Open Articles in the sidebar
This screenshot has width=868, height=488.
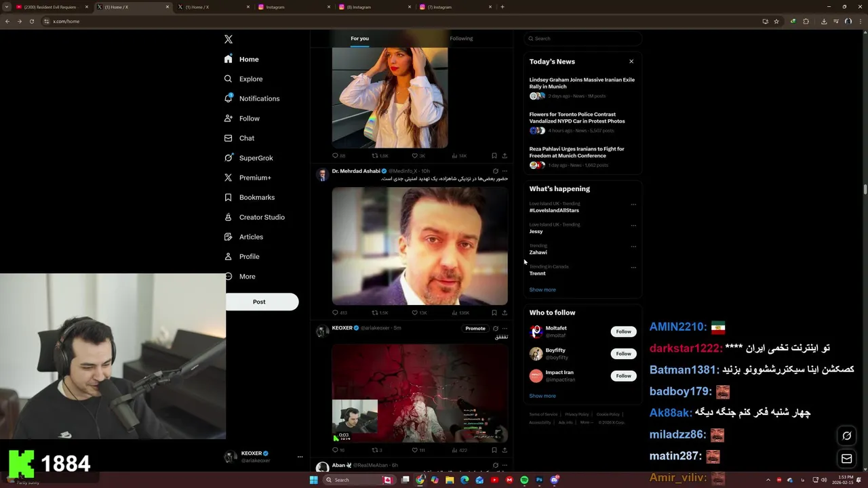[243, 237]
